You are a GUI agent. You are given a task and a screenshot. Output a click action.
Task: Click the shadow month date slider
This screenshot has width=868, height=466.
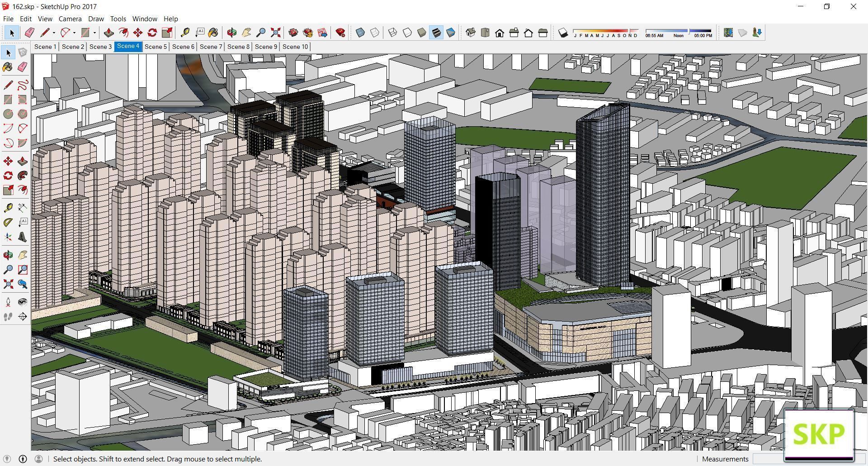pos(606,33)
